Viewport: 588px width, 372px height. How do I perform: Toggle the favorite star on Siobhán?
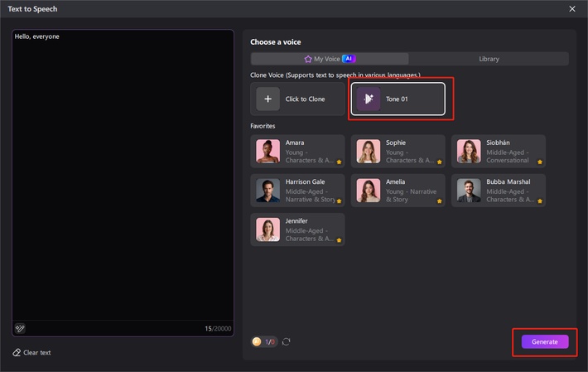[540, 162]
